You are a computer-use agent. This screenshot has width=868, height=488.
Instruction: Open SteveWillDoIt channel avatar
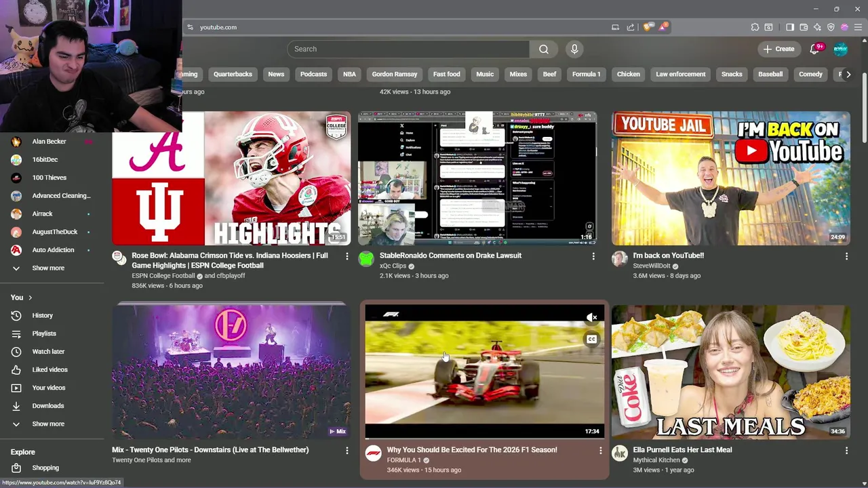coord(619,258)
